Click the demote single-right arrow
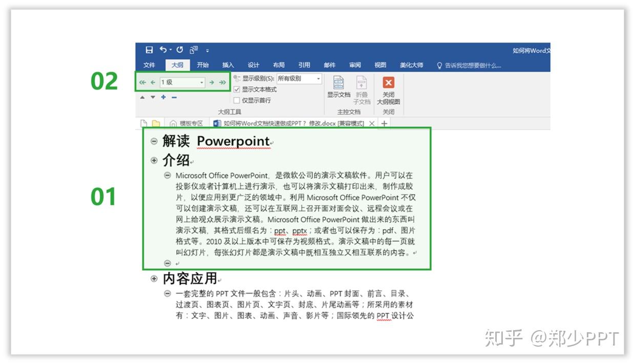The image size is (635, 364). [x=211, y=82]
